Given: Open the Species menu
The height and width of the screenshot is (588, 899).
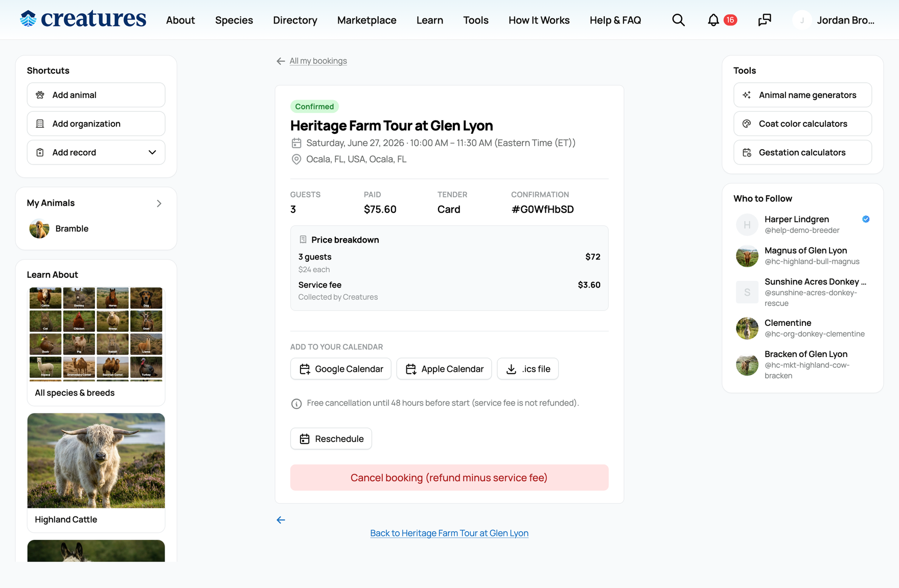Looking at the screenshot, I should point(234,20).
